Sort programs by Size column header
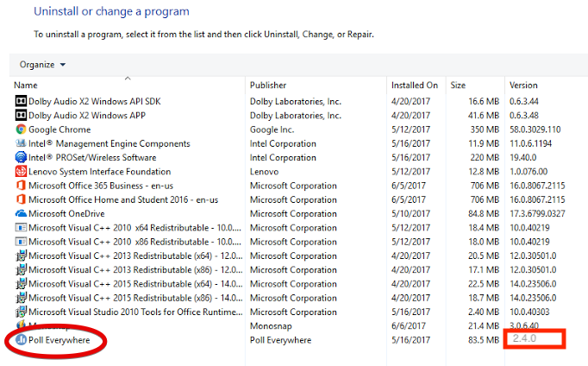This screenshot has height=366, width=588. [458, 85]
